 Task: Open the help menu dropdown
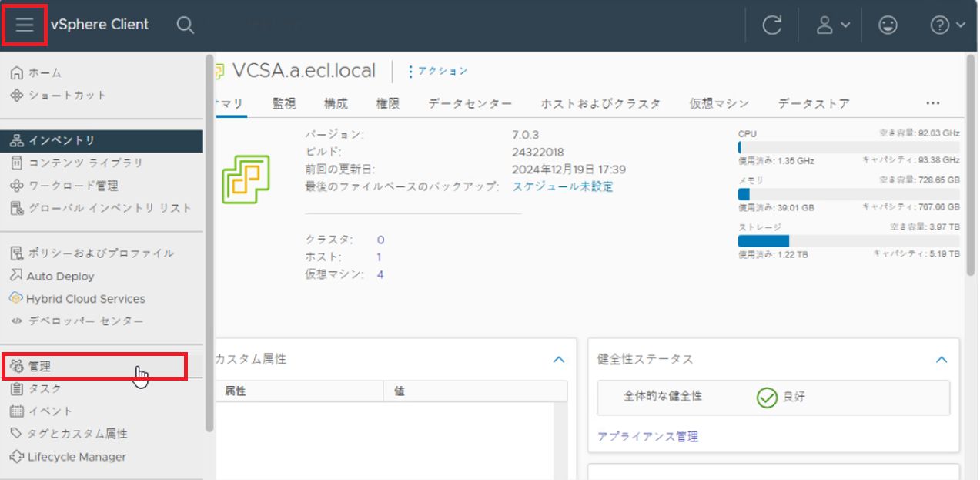click(x=947, y=25)
